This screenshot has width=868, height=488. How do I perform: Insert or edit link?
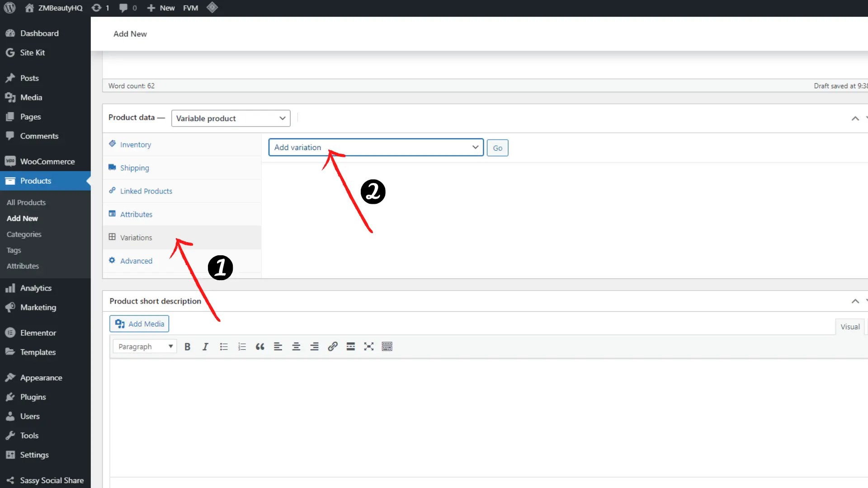click(x=333, y=347)
